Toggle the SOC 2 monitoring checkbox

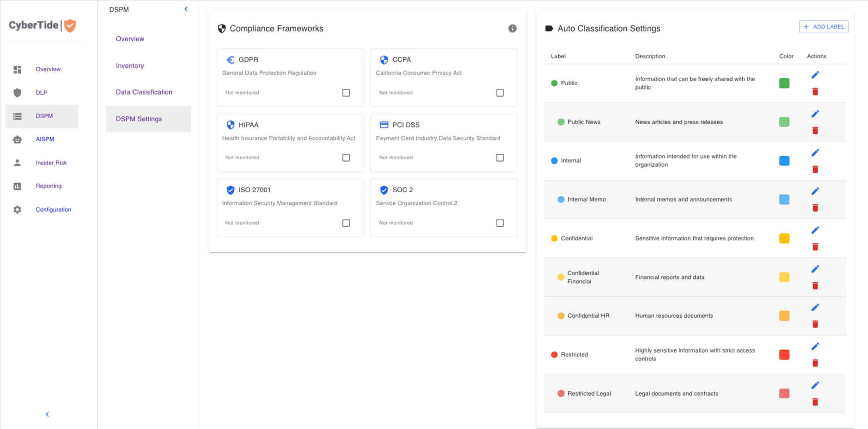pyautogui.click(x=500, y=223)
